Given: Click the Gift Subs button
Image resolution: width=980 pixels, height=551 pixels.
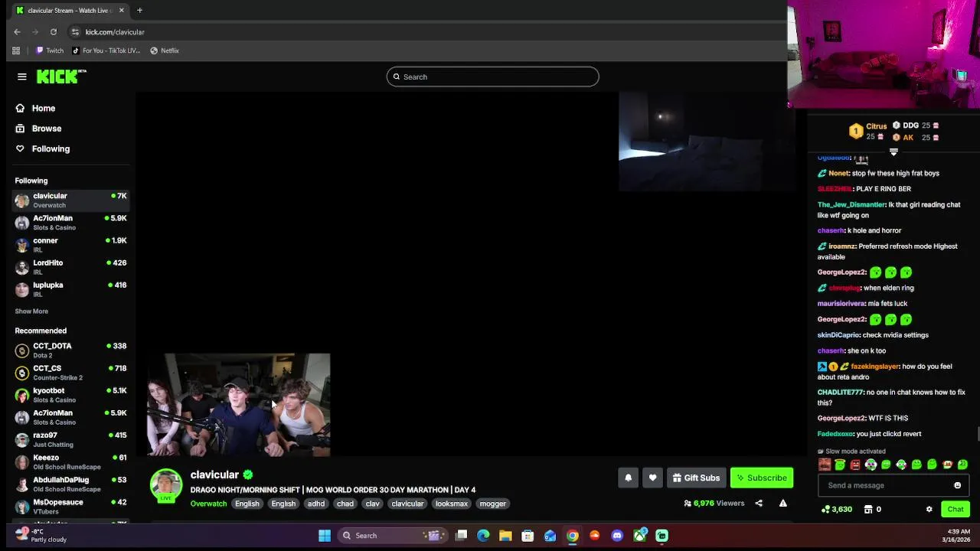Looking at the screenshot, I should tap(696, 478).
